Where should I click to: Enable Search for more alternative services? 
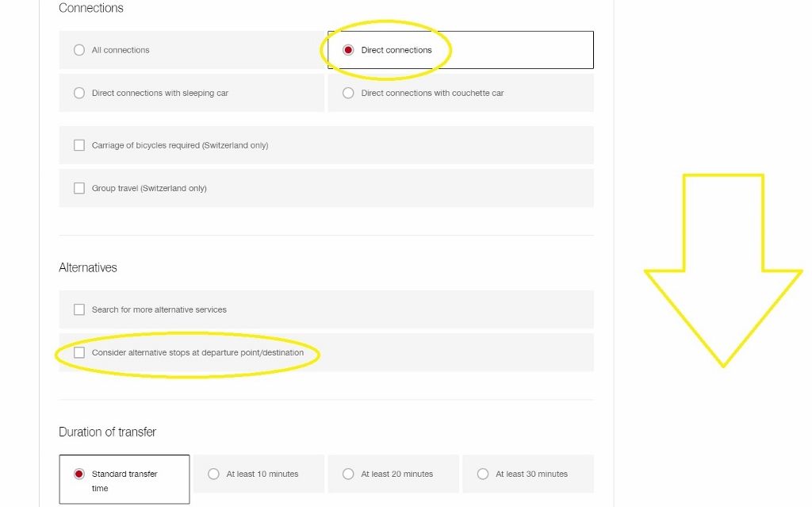79,309
